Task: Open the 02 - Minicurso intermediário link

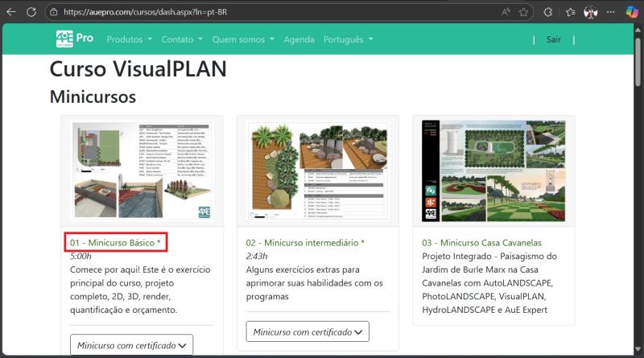Action: click(x=305, y=243)
